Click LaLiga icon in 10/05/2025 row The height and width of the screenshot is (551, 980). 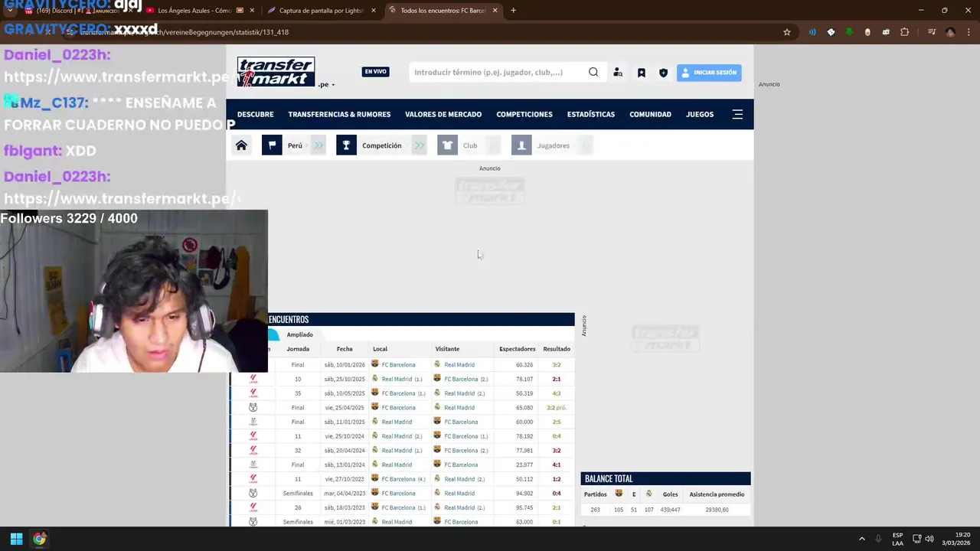[253, 393]
